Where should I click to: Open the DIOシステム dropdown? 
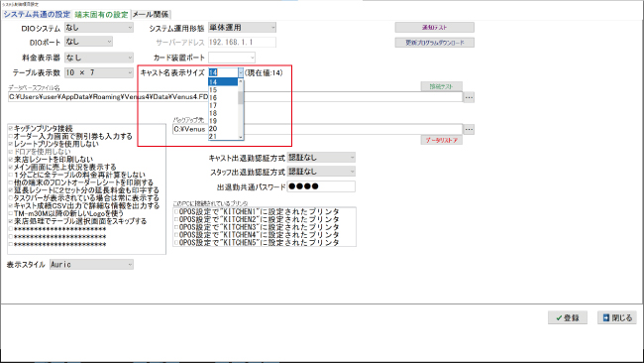pos(99,28)
